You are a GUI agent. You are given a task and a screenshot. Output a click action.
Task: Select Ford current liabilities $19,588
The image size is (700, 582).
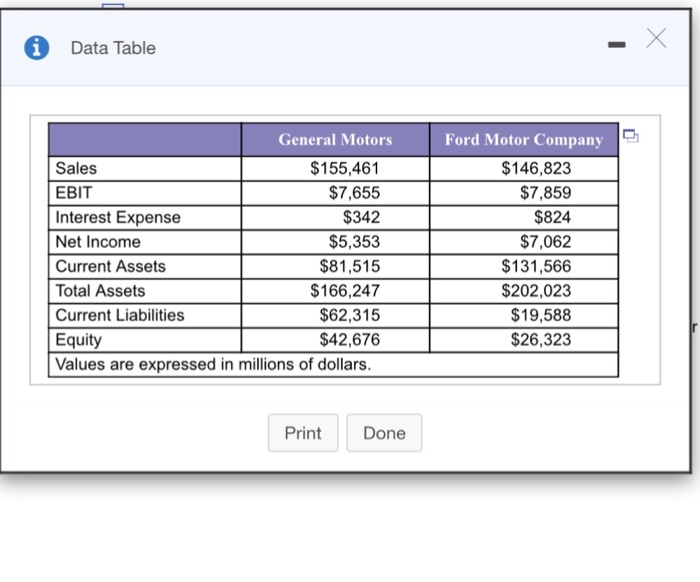[541, 315]
